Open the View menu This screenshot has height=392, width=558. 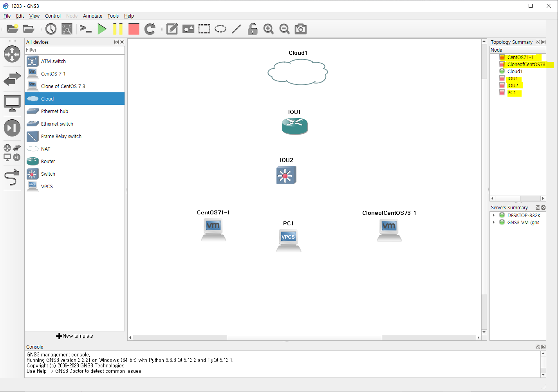click(34, 16)
